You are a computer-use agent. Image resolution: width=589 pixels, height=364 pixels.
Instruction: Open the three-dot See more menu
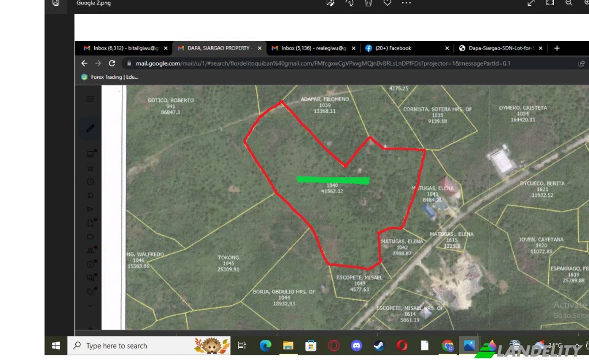(x=406, y=3)
